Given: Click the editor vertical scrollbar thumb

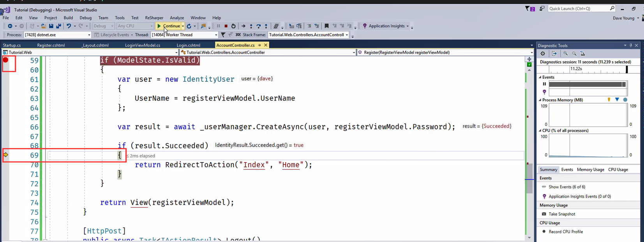Looking at the screenshot, I should [x=529, y=178].
